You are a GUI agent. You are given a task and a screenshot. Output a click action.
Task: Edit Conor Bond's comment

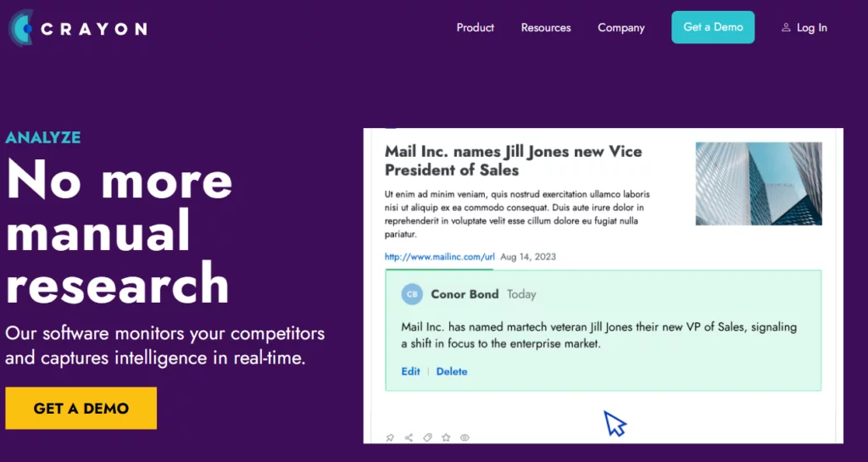point(410,371)
